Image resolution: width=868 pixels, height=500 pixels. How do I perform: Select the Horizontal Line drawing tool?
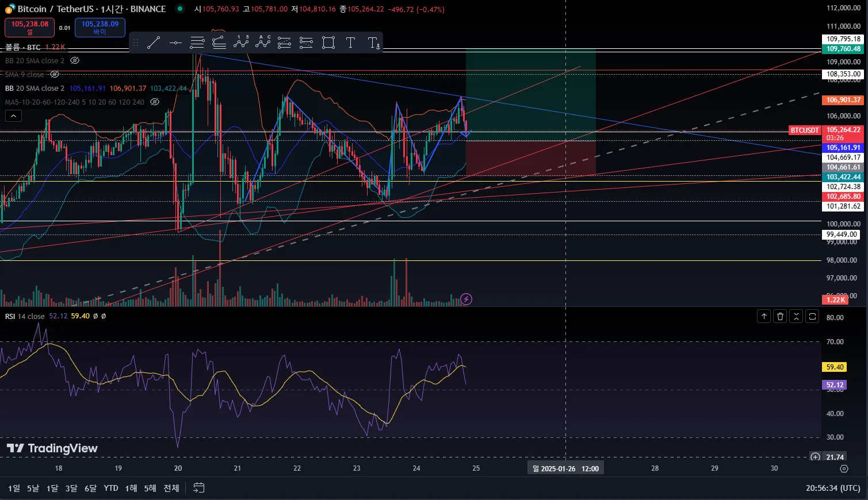click(175, 43)
